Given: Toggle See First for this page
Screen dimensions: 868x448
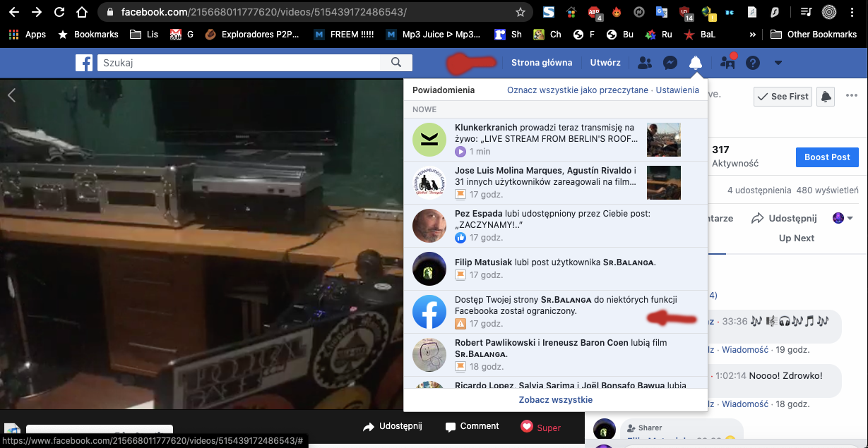Looking at the screenshot, I should pos(783,97).
